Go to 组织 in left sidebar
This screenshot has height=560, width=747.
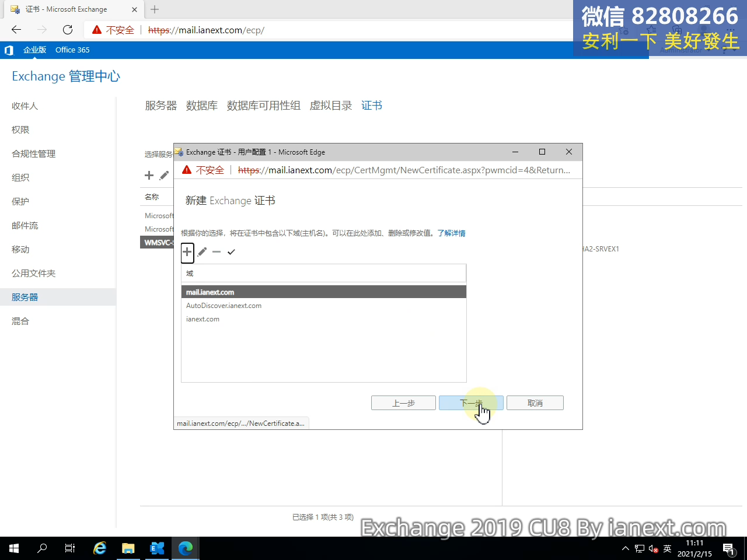20,177
